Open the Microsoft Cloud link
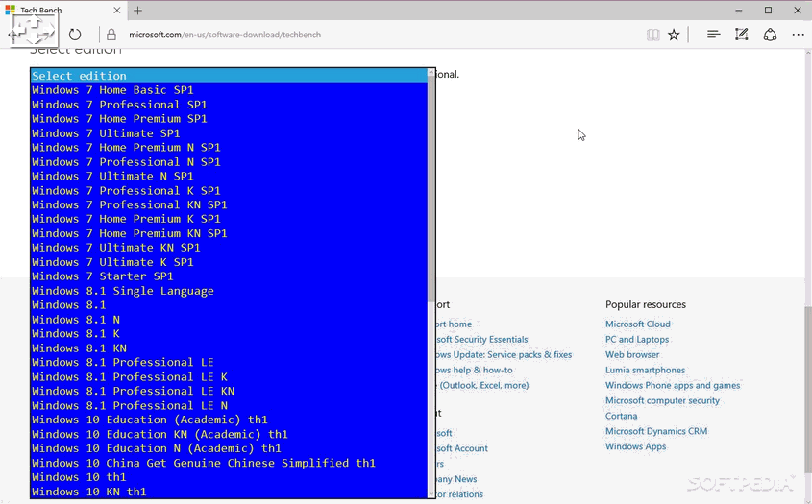This screenshot has height=504, width=812. coord(637,324)
